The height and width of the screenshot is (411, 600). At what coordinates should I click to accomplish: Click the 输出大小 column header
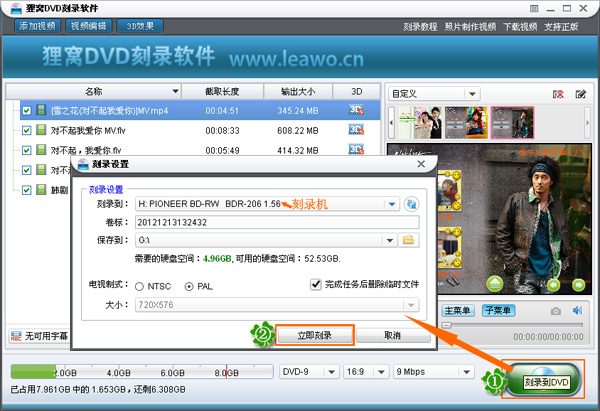tap(298, 91)
